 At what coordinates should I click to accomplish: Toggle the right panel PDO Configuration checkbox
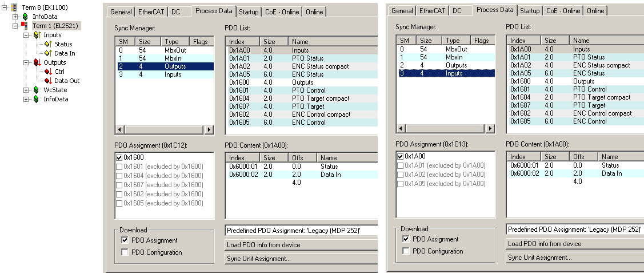click(406, 251)
